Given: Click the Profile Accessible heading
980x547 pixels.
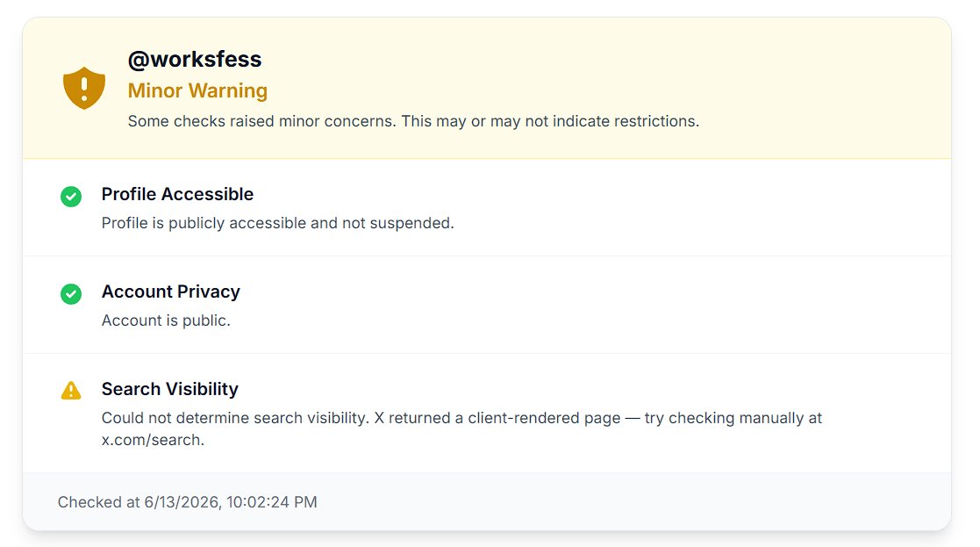Looking at the screenshot, I should tap(177, 194).
